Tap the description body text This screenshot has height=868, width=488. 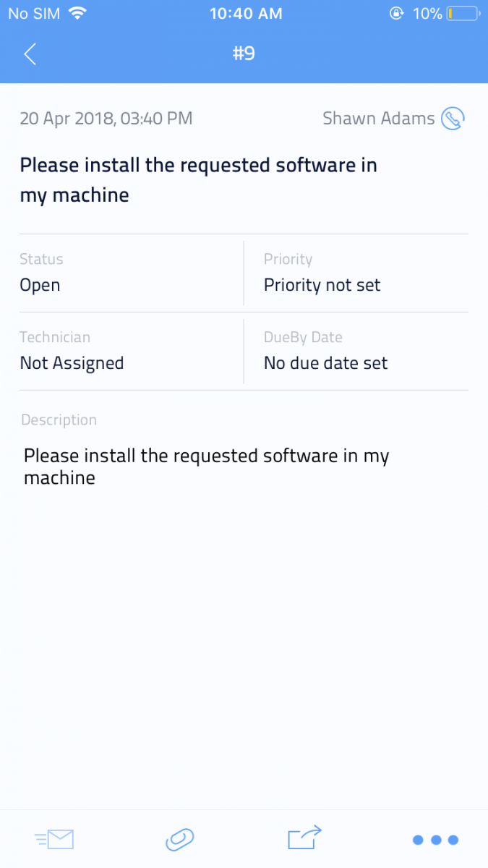[x=206, y=467]
